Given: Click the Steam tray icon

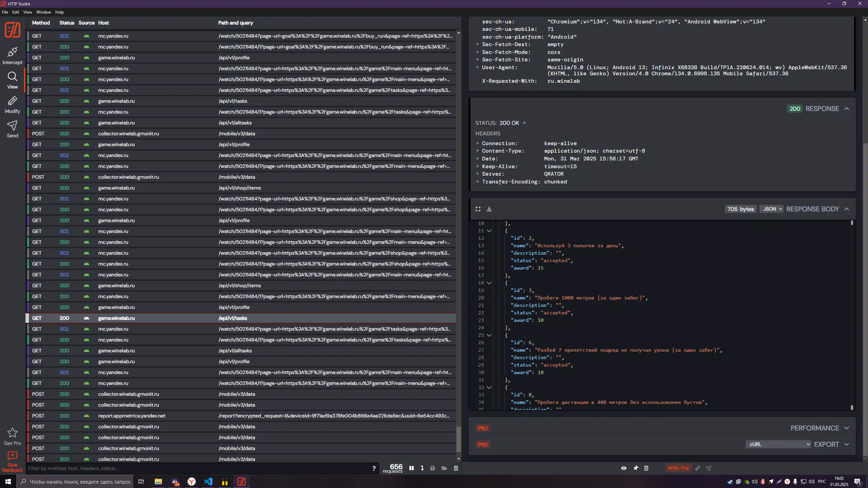Looking at the screenshot, I should point(730,482).
